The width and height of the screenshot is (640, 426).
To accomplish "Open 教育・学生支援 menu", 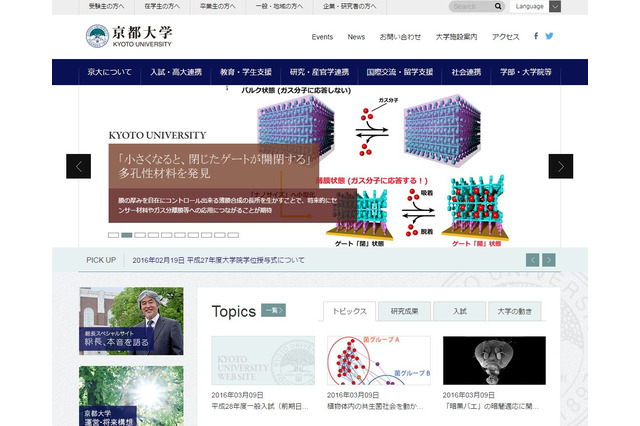I will coord(246,72).
